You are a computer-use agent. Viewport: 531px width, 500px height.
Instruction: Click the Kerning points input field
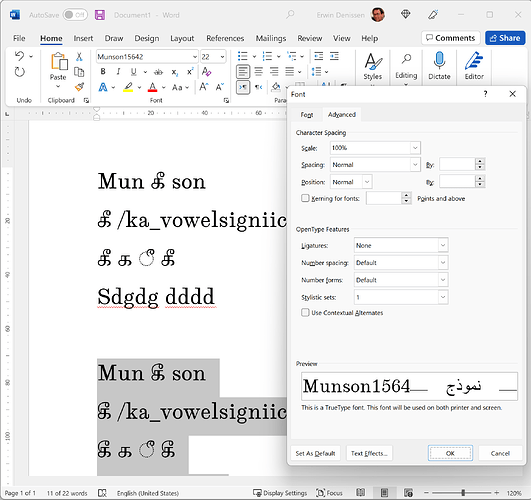point(384,198)
